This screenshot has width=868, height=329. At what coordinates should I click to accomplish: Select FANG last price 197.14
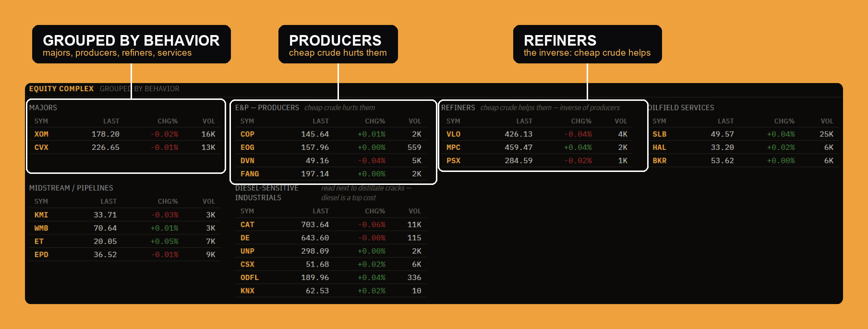(x=315, y=174)
